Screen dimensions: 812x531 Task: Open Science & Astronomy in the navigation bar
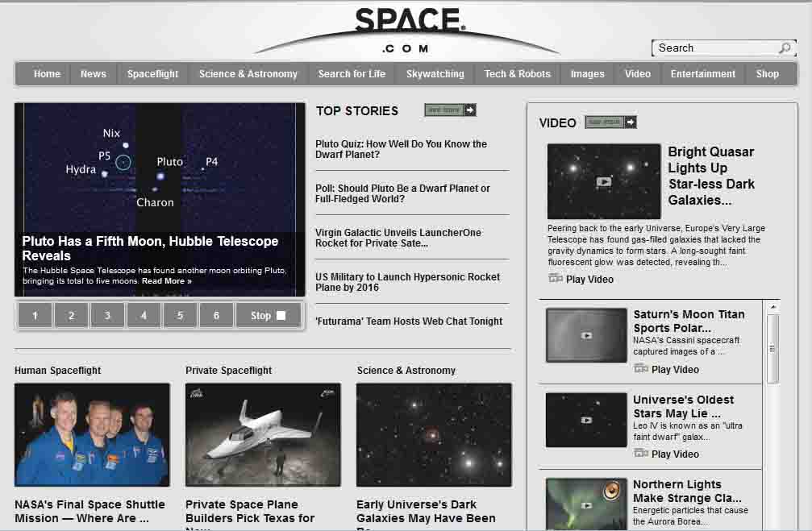coord(248,74)
